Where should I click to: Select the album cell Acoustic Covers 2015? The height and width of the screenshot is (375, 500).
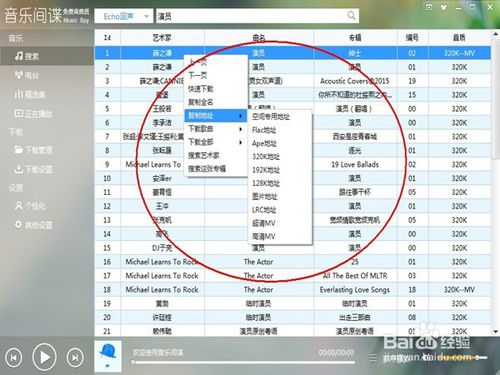pos(355,81)
